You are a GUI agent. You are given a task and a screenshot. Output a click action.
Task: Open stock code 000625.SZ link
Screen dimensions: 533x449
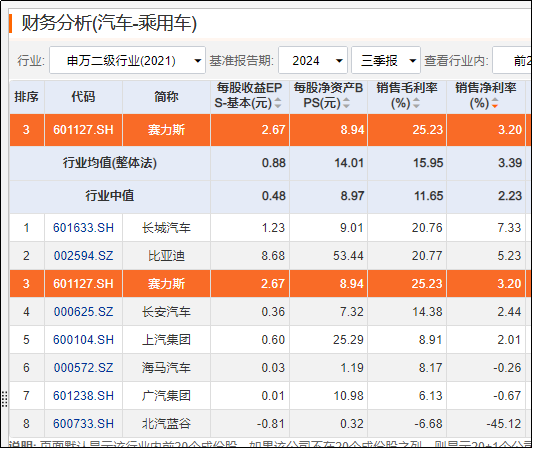tap(83, 312)
